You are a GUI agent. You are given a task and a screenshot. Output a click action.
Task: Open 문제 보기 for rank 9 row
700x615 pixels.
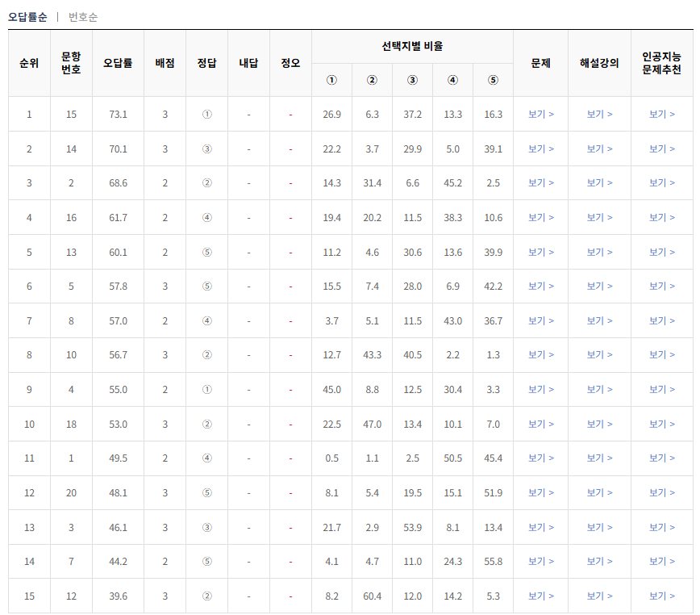pyautogui.click(x=541, y=390)
